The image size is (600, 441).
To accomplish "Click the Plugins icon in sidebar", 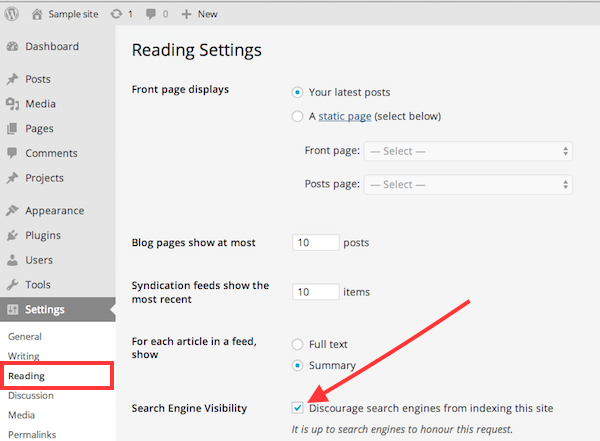I will [12, 236].
